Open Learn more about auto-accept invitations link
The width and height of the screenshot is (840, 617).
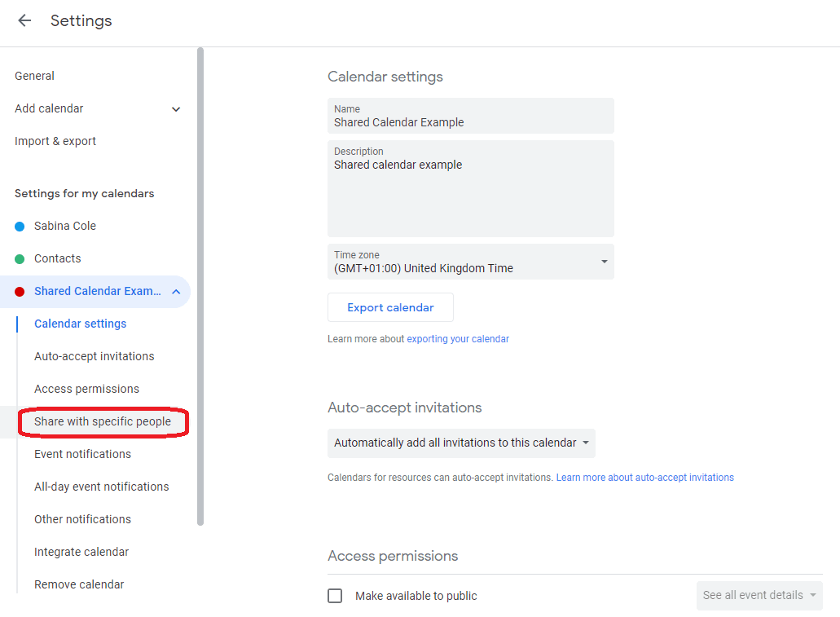click(x=644, y=478)
